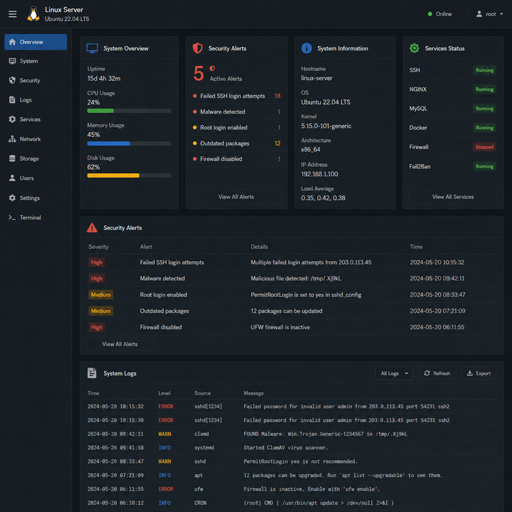Click the ERROR level of the ufw log
Viewport: 512px width, 512px height.
point(166,489)
